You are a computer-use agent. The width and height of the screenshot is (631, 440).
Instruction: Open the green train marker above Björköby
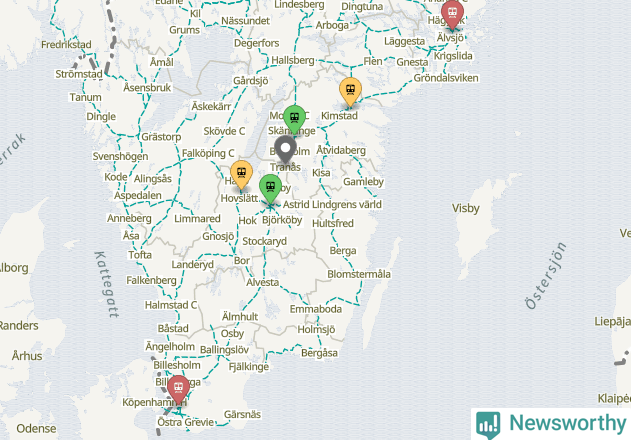[270, 189]
